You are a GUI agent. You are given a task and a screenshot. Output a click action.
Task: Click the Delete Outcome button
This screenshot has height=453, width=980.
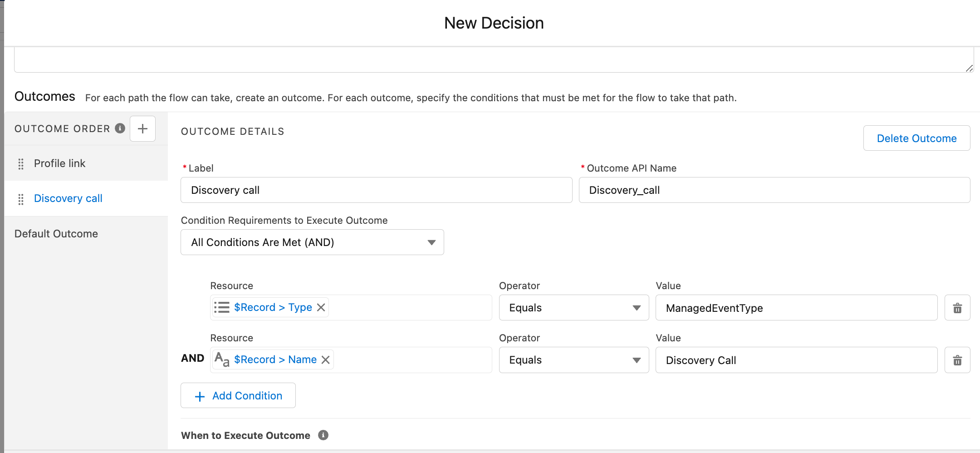coord(916,138)
